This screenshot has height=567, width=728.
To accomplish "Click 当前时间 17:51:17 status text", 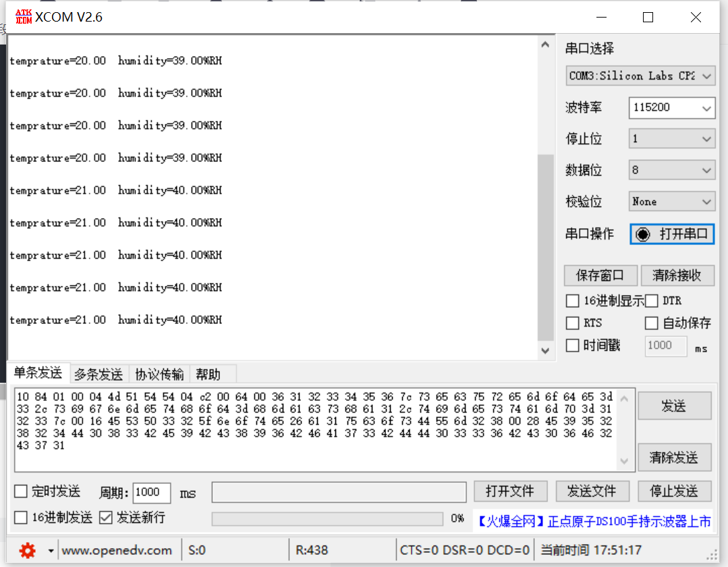I will tap(591, 551).
